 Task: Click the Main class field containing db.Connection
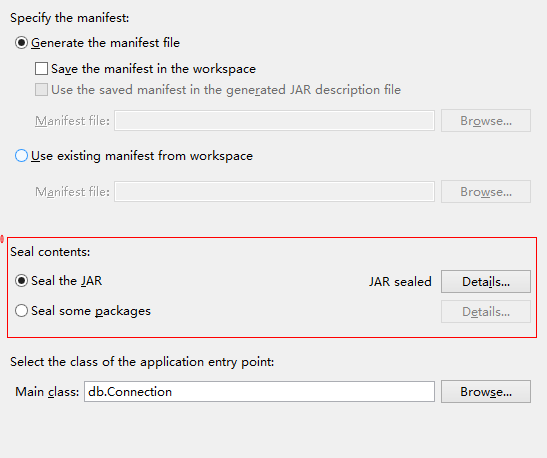[x=259, y=392]
